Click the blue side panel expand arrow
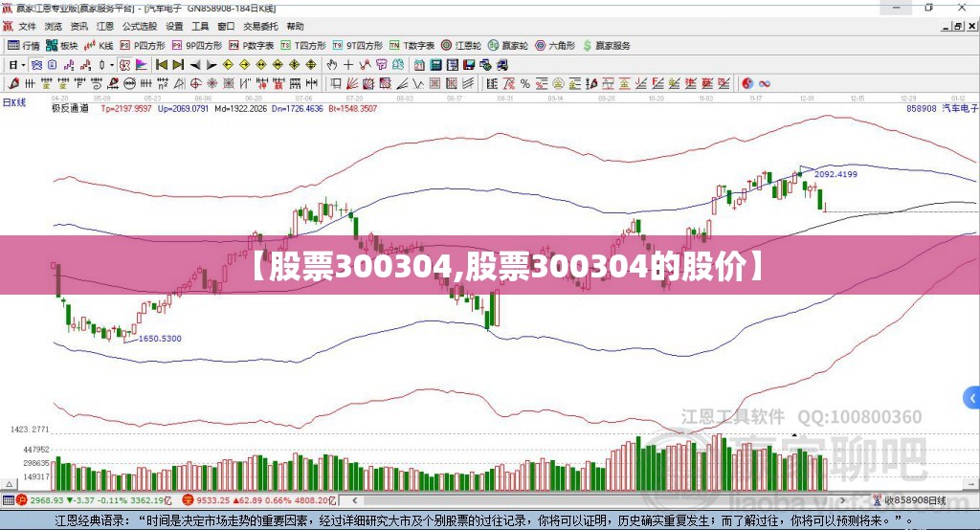This screenshot has width=980, height=530. [x=972, y=398]
